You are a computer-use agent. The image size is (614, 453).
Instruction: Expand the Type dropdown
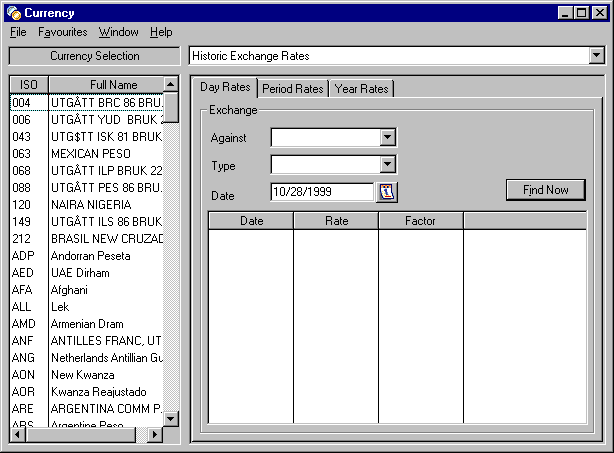click(388, 165)
